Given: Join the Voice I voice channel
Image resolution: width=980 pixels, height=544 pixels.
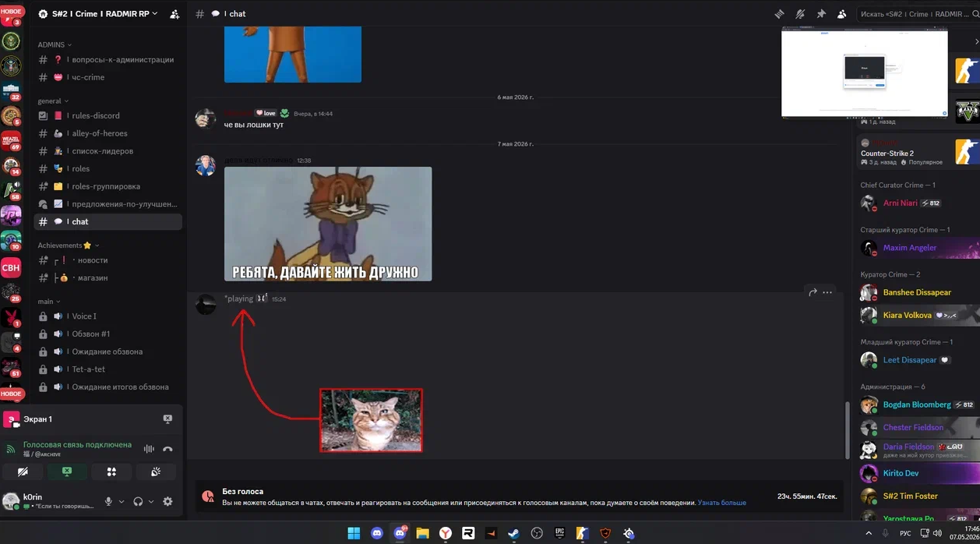Looking at the screenshot, I should click(108, 316).
